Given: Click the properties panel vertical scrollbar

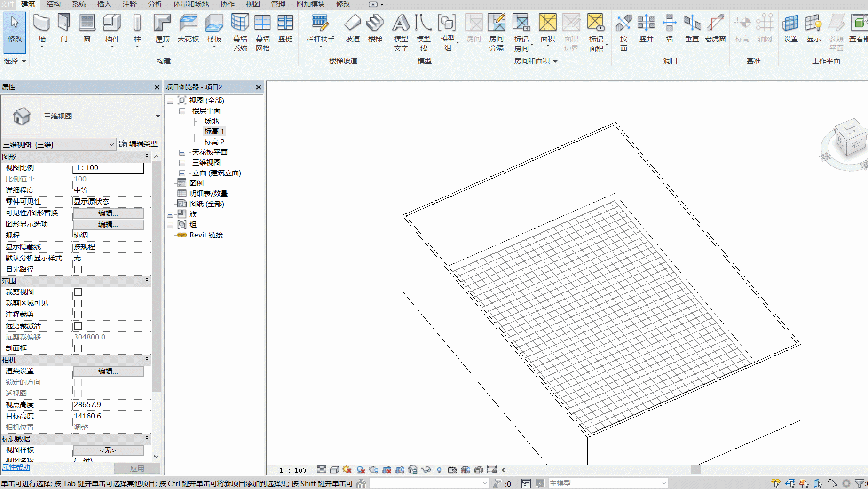Looking at the screenshot, I should [156, 276].
